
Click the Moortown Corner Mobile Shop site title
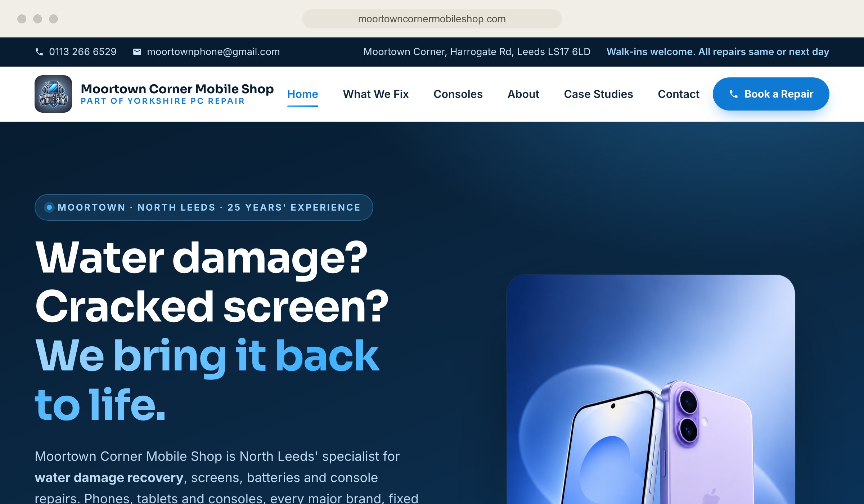pos(177,89)
